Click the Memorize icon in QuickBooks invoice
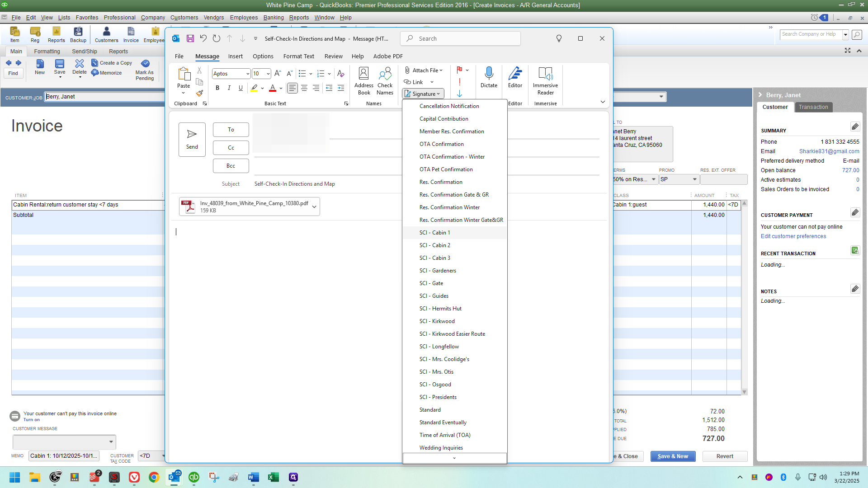 pyautogui.click(x=107, y=73)
